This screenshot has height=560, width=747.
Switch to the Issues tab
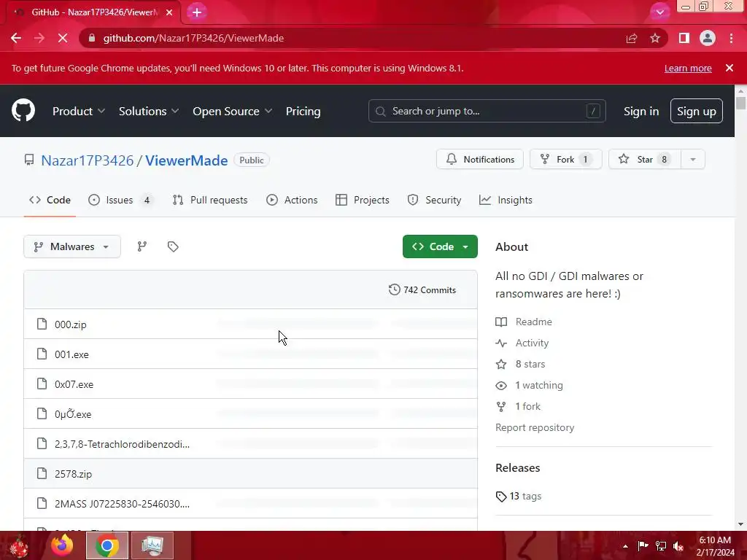pyautogui.click(x=121, y=200)
